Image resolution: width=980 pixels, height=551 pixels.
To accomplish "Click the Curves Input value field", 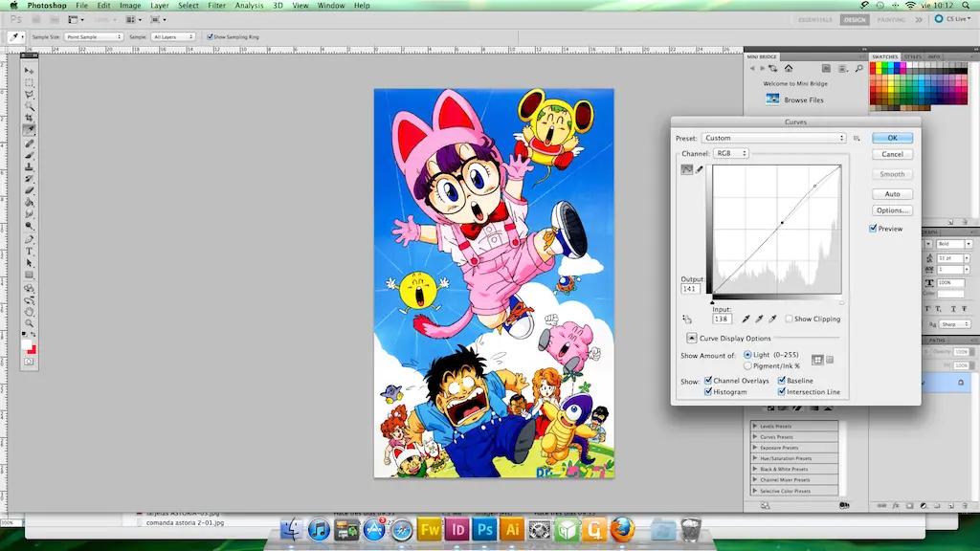I will point(722,320).
